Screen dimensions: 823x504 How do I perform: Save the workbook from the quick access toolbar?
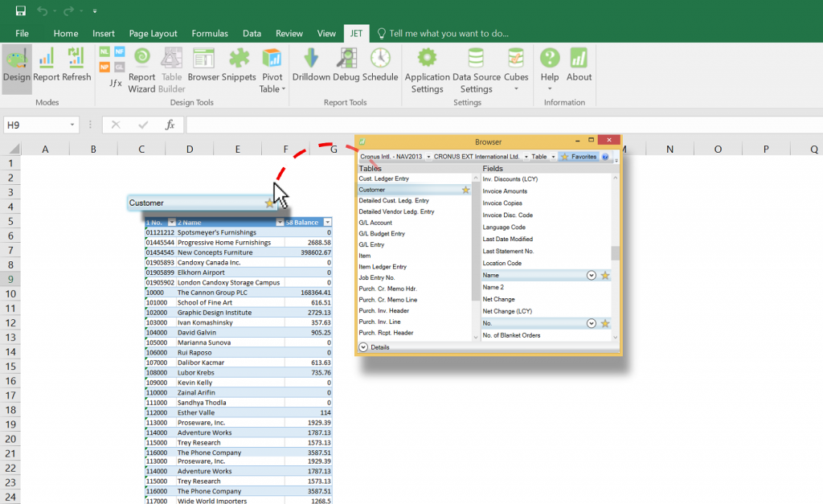tap(20, 10)
